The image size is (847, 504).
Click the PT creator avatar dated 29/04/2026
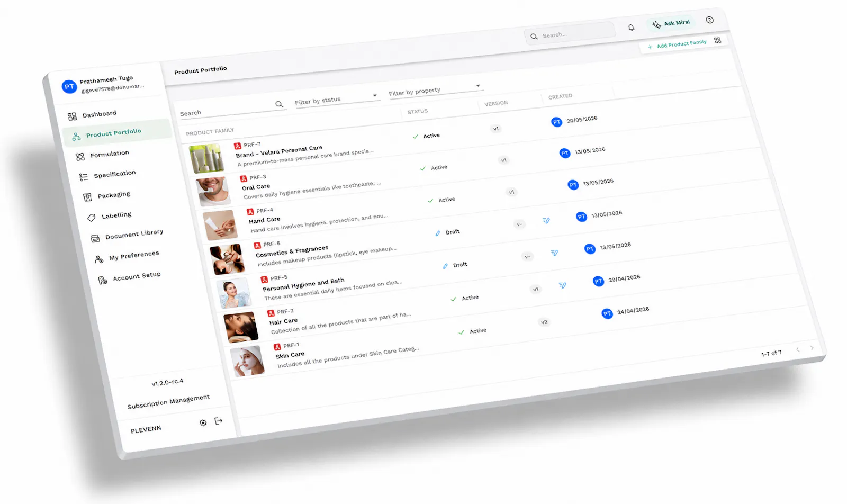(598, 281)
